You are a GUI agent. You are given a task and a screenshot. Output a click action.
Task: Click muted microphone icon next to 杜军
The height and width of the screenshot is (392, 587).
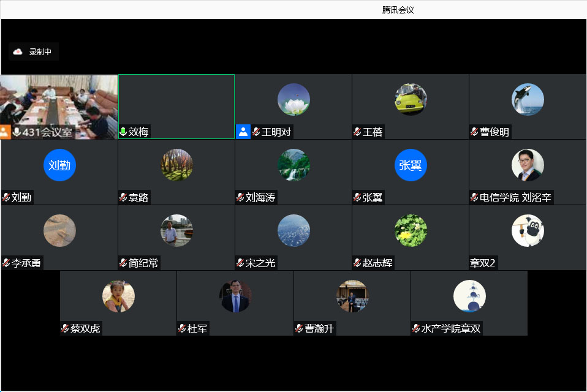(x=182, y=328)
